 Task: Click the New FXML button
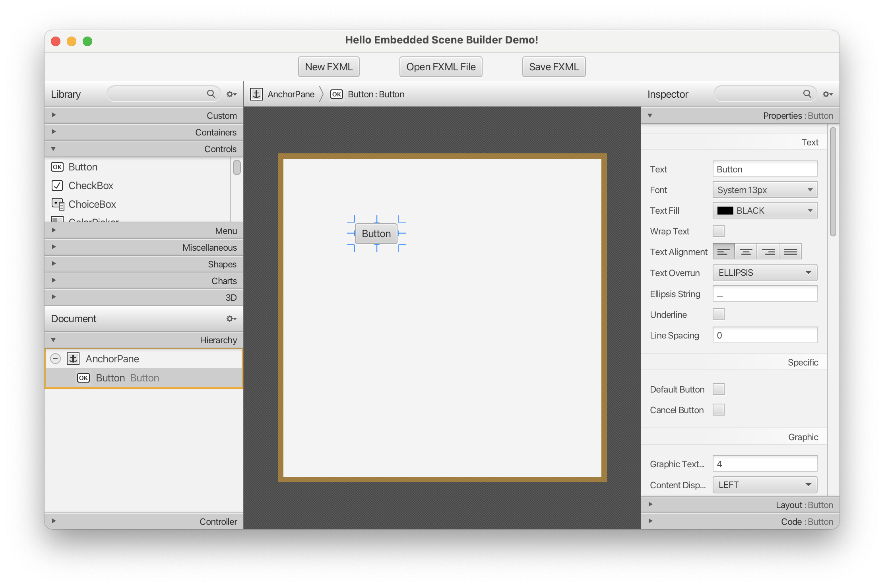coord(328,66)
